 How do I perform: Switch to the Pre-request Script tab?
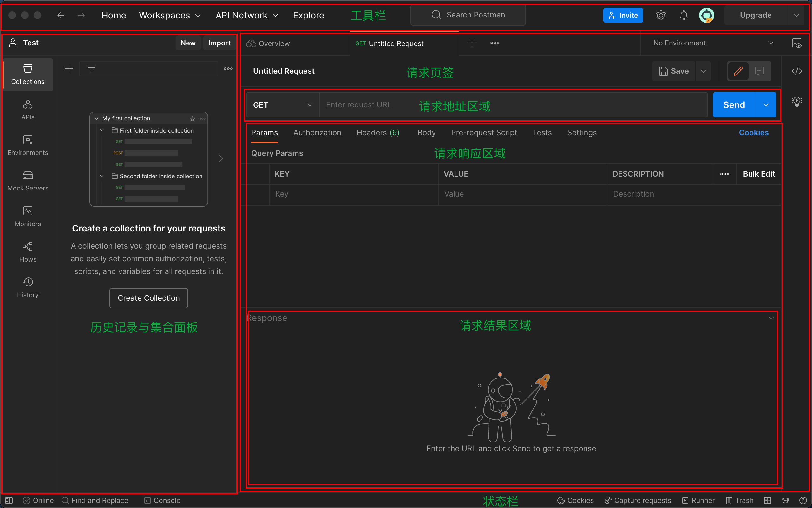coord(484,133)
